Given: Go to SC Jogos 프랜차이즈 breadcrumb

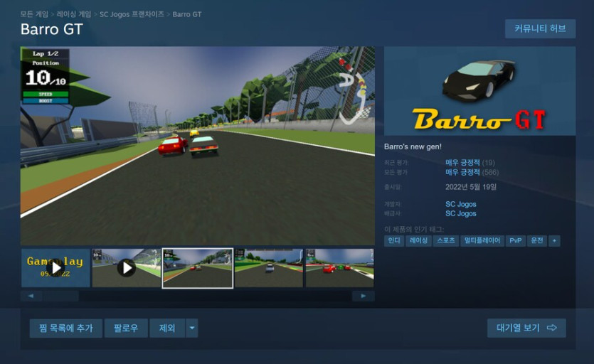Looking at the screenshot, I should (x=132, y=14).
